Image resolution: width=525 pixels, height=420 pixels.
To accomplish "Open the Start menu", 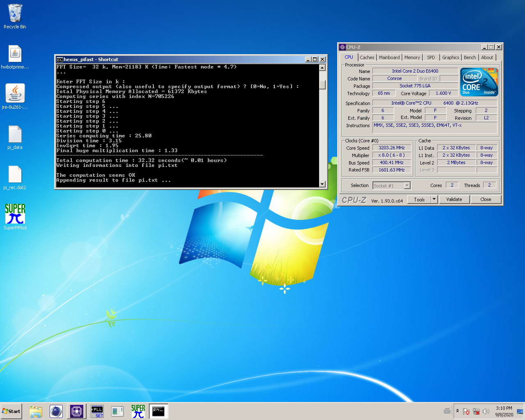I will [11, 411].
